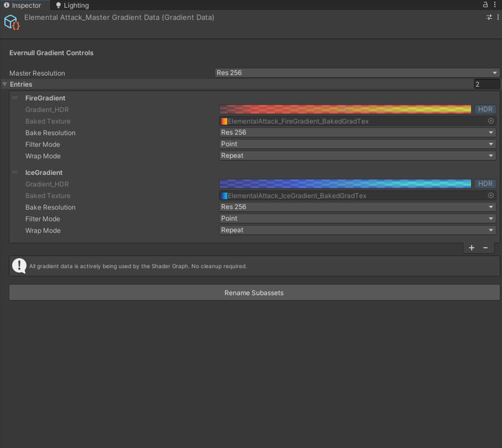
Task: Open the object picker for the Ice baked texture
Action: (x=491, y=195)
